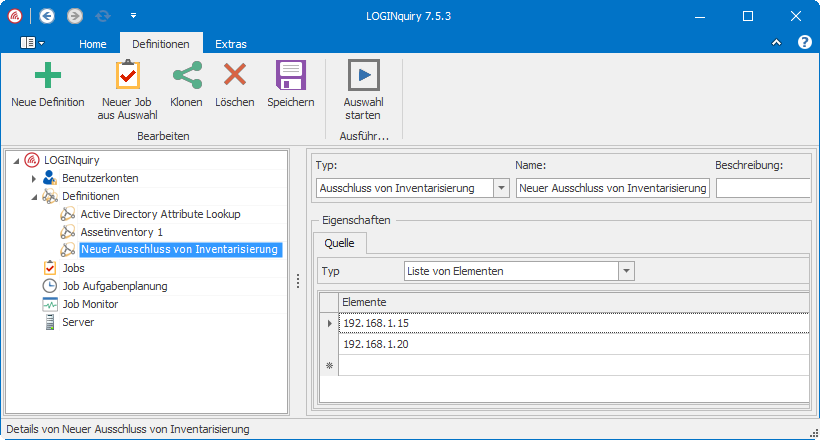This screenshot has height=440, width=820.
Task: Click the forward arrow in title bar
Action: tap(74, 16)
